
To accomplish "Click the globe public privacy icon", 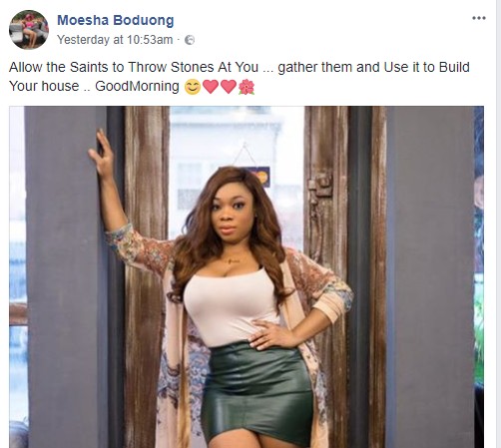I will [x=190, y=40].
